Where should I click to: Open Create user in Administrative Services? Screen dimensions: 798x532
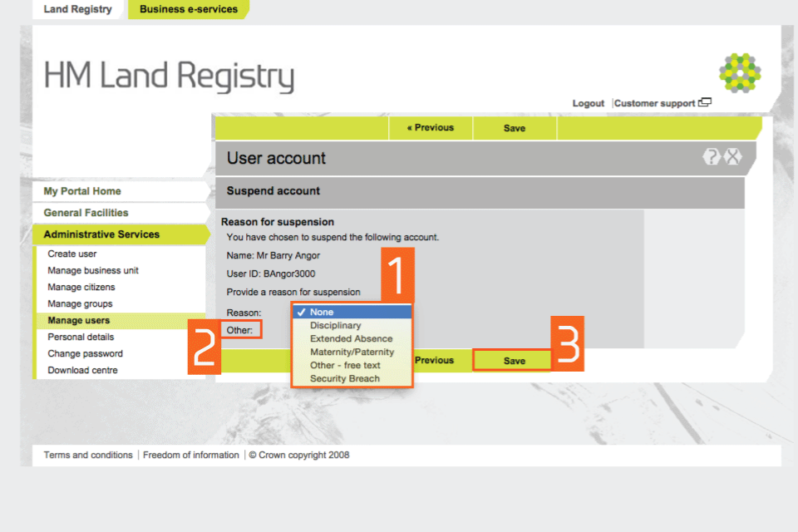point(72,254)
